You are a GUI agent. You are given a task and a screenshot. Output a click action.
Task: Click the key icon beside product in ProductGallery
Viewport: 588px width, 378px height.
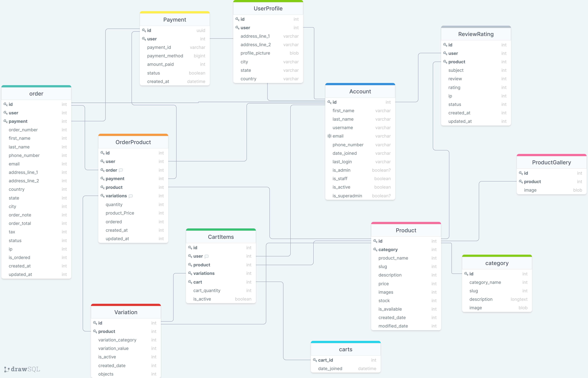[x=521, y=182]
